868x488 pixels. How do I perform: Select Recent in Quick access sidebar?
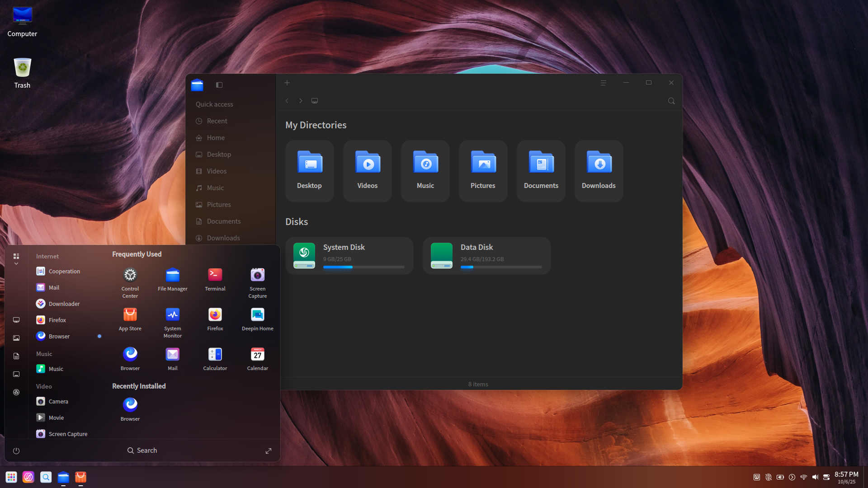tap(217, 121)
